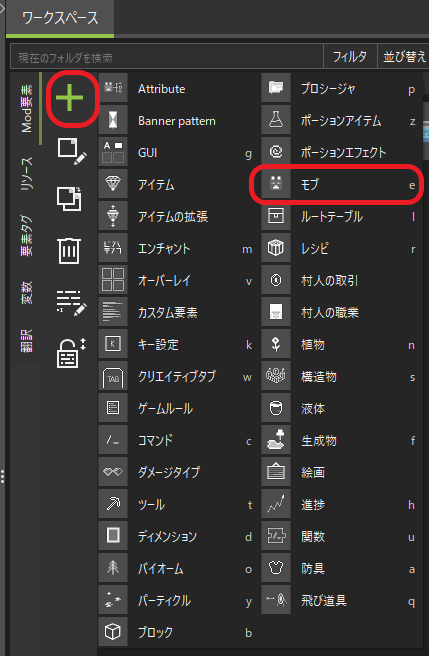
Task: Click the ワークスペース tab
Action: tap(60, 19)
